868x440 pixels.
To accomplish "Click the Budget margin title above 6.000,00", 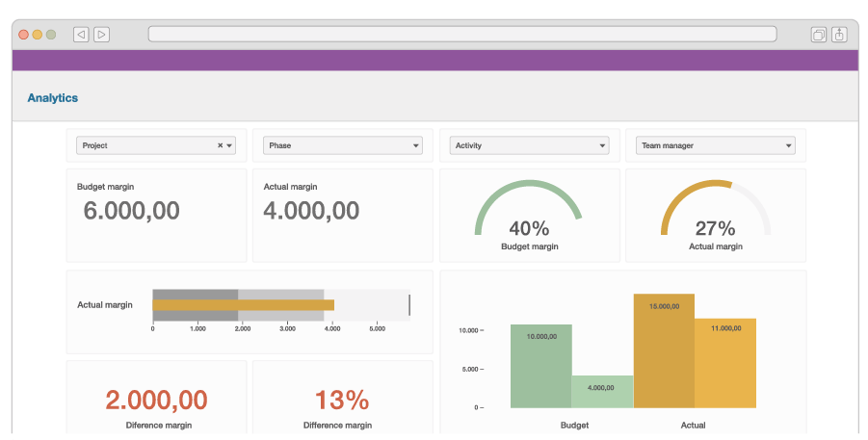I will click(105, 187).
